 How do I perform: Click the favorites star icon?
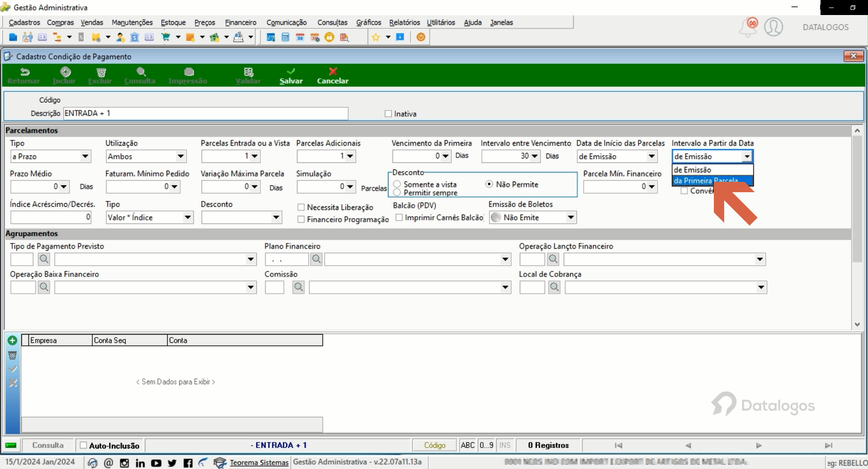[x=375, y=37]
